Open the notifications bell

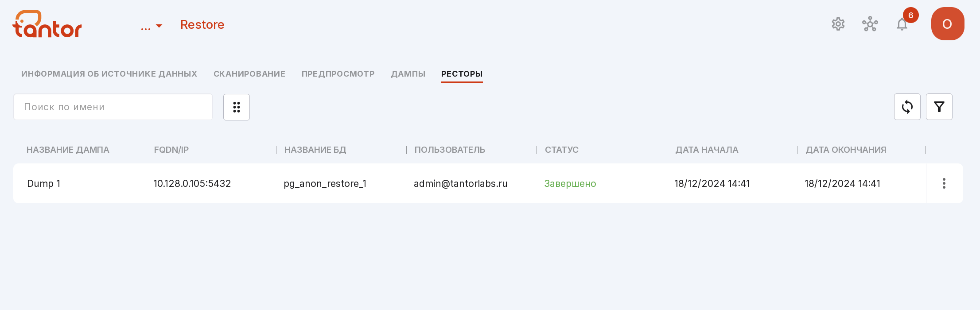(902, 24)
